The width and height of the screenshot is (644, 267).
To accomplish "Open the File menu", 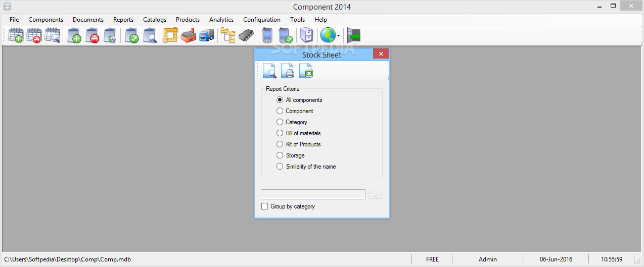I will 14,20.
